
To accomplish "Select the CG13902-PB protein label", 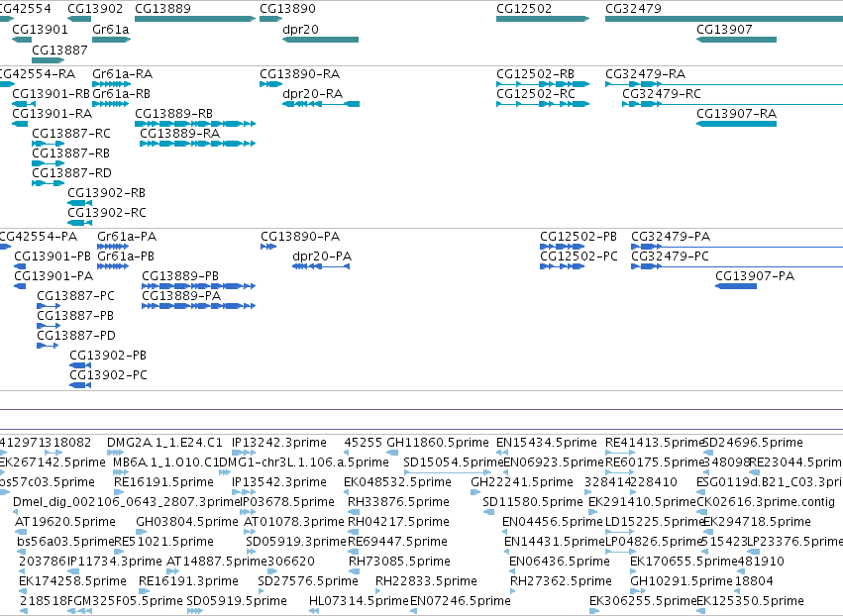I will click(108, 355).
